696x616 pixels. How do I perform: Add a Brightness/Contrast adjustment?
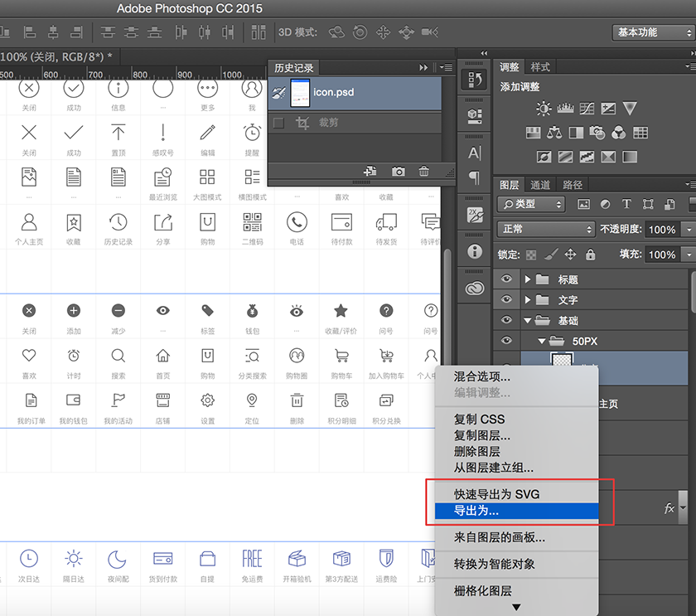tap(544, 109)
